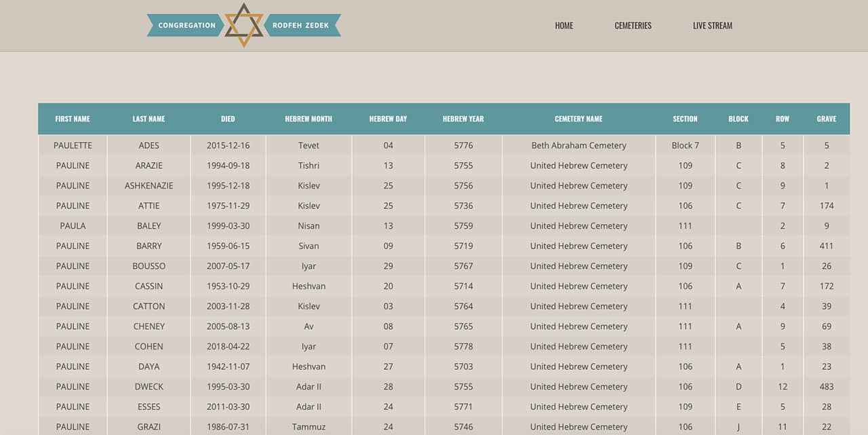The image size is (868, 435).
Task: Click the Grave column header
Action: point(826,119)
